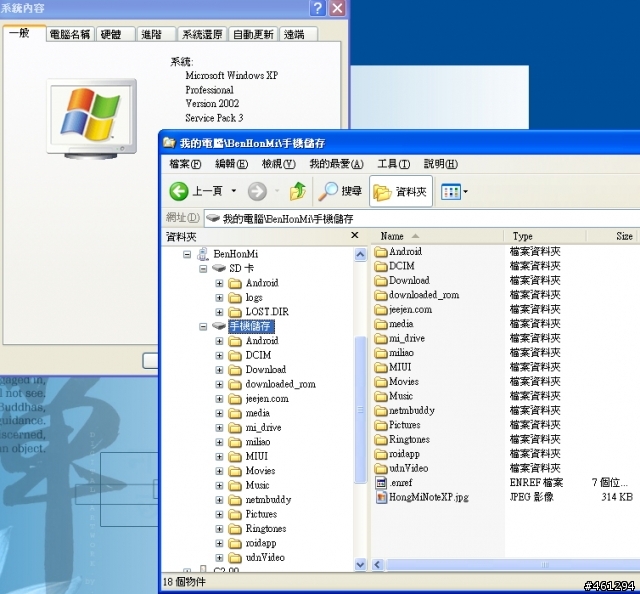The height and width of the screenshot is (594, 640).
Task: Click file list horizontal scroll left arrow
Action: tap(378, 565)
